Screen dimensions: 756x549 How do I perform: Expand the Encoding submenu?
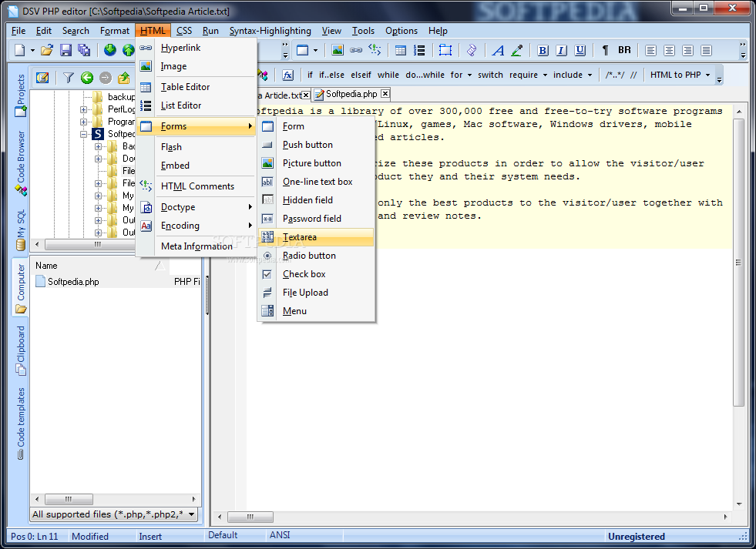[197, 226]
